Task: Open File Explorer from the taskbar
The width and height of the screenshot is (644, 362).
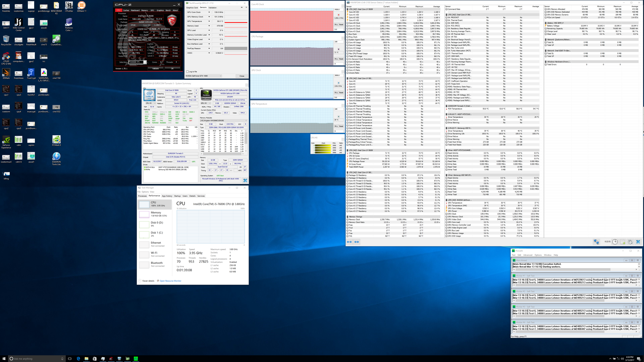Action: click(87, 358)
